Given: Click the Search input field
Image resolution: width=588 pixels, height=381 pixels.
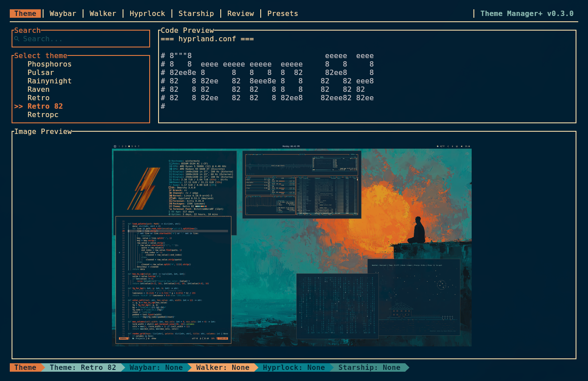Looking at the screenshot, I should pos(81,39).
